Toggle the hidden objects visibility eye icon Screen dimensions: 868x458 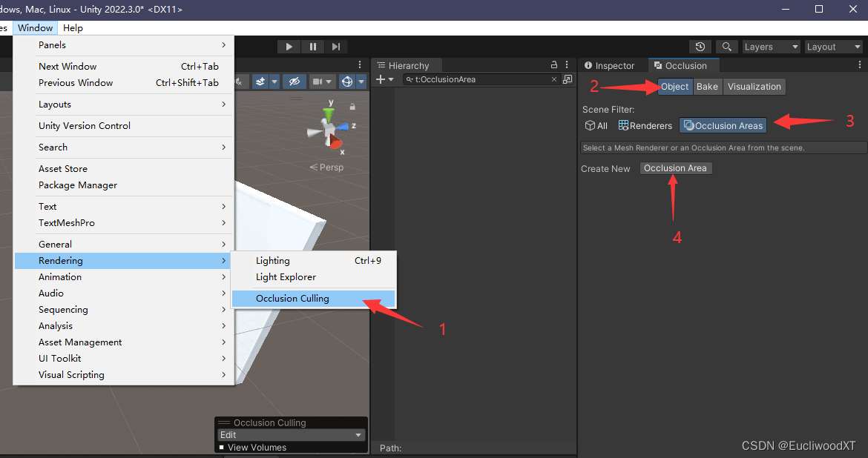(295, 82)
